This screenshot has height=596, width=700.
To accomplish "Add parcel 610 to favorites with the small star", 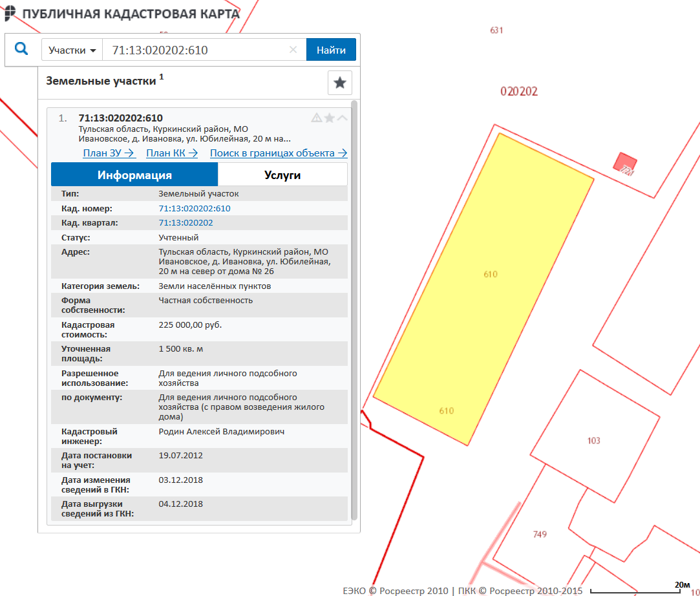I will point(329,118).
